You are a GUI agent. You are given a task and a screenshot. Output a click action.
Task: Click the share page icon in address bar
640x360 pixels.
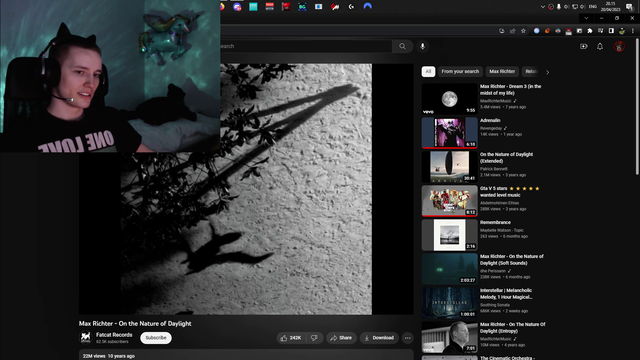tap(513, 31)
